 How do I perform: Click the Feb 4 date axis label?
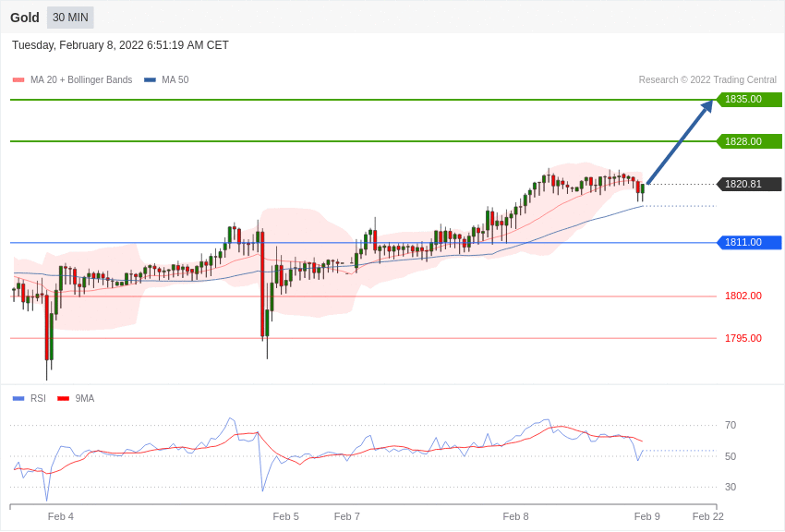coord(61,516)
